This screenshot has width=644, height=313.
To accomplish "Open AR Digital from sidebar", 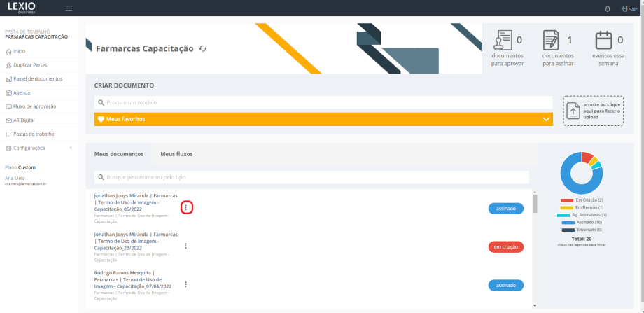I will (x=22, y=120).
